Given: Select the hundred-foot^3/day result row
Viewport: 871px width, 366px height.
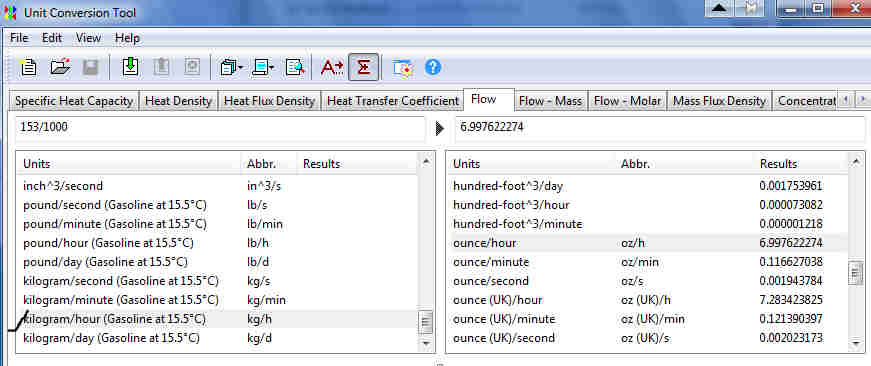Looking at the screenshot, I should [x=648, y=186].
